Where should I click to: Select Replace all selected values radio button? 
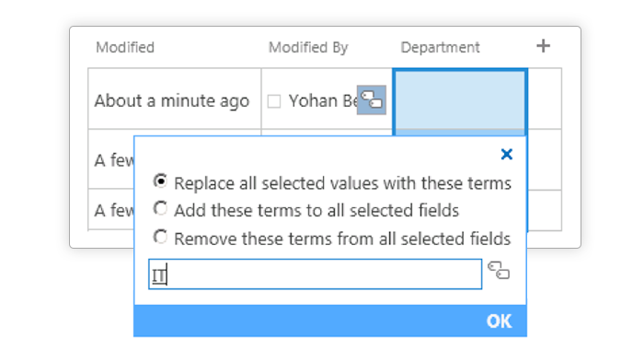160,181
